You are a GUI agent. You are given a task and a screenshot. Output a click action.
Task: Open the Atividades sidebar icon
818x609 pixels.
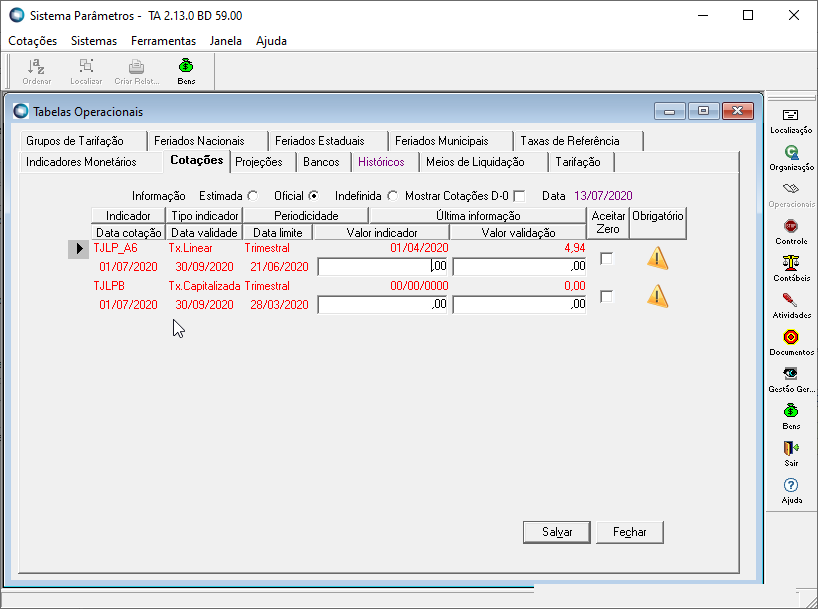click(x=791, y=306)
